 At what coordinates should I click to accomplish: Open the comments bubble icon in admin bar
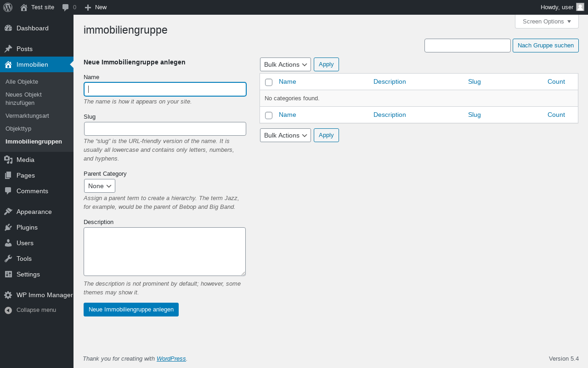[x=66, y=7]
